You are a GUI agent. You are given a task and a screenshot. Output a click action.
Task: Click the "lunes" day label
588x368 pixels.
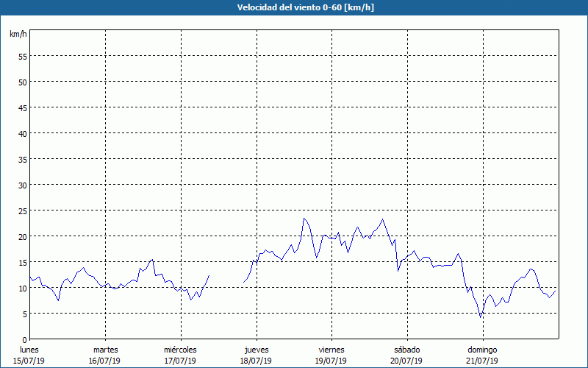click(29, 350)
